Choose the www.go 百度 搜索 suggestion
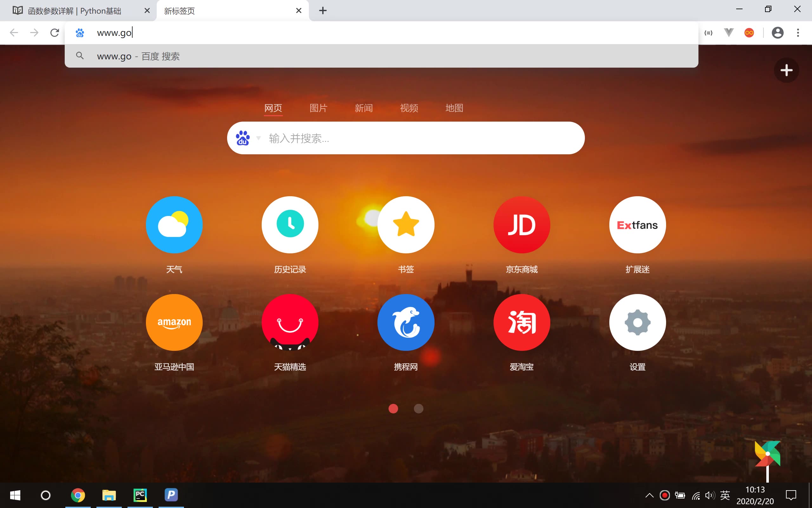The image size is (812, 508). pos(381,56)
